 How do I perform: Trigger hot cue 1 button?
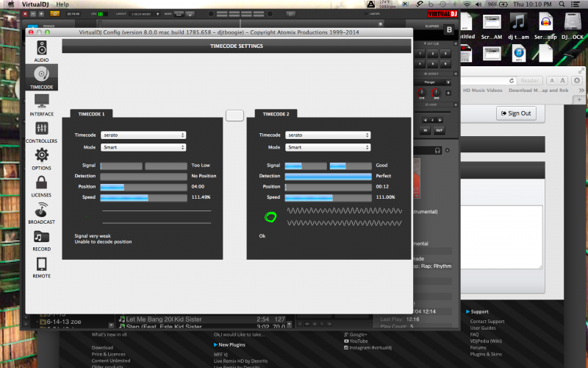tap(420, 54)
